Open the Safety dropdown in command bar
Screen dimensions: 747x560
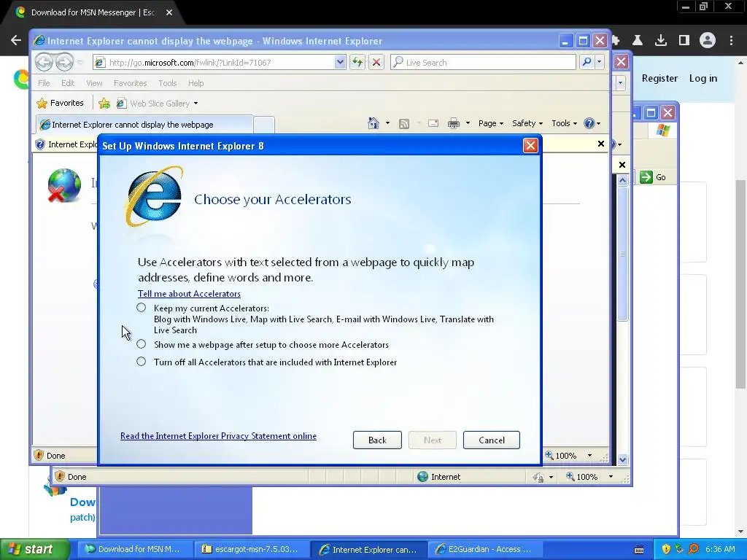click(527, 123)
